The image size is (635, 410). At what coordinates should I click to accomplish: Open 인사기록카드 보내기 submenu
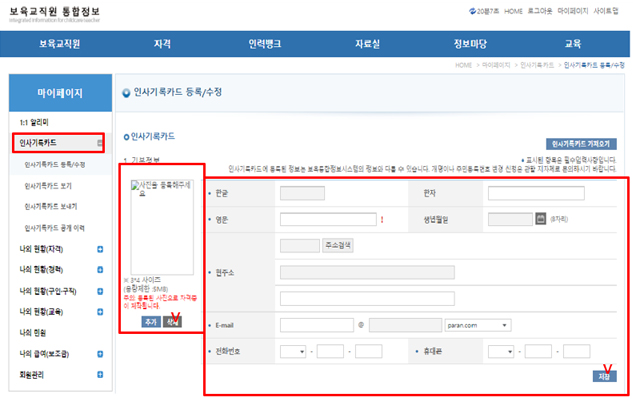[x=51, y=207]
